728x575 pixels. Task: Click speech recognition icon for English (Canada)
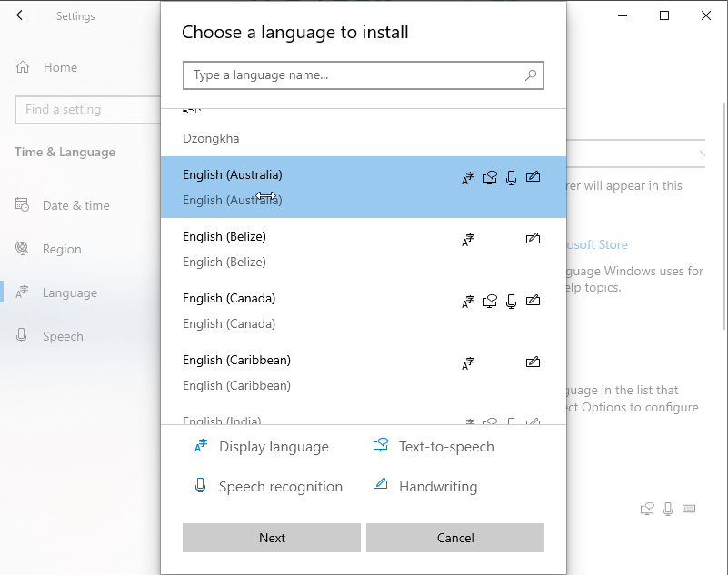511,302
